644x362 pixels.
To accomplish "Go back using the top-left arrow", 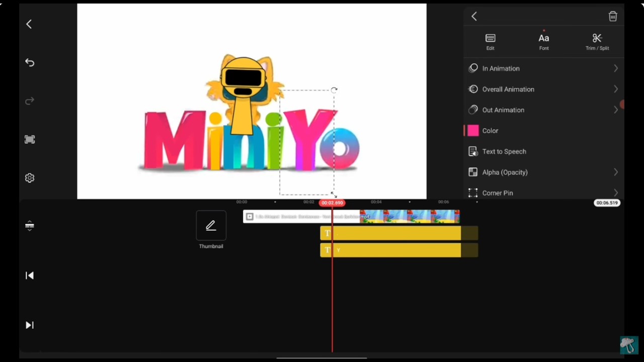I will [29, 24].
